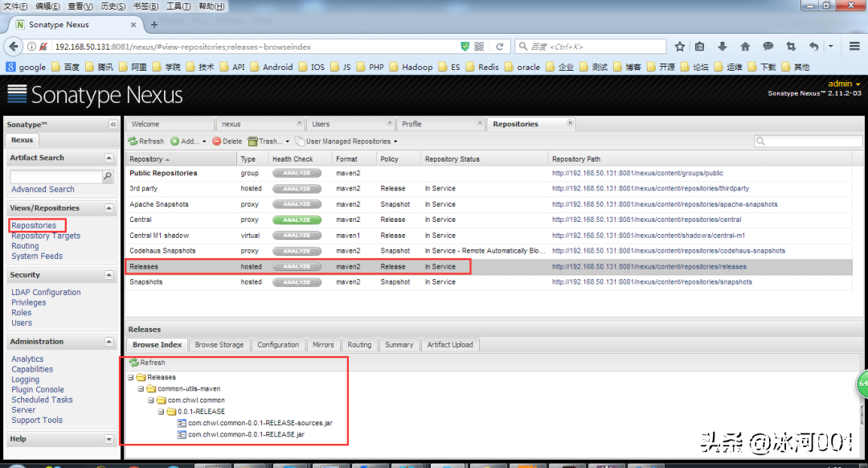Click Analyze button for Snapshots row
This screenshot has width=868, height=468.
[297, 282]
